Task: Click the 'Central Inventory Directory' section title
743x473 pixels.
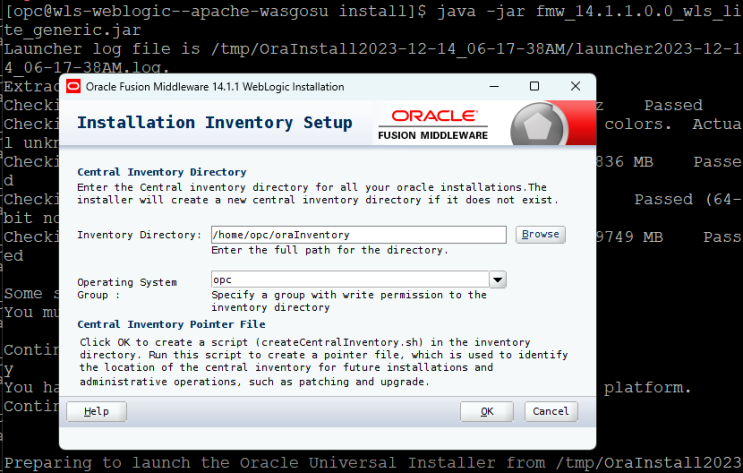Action: coord(162,172)
